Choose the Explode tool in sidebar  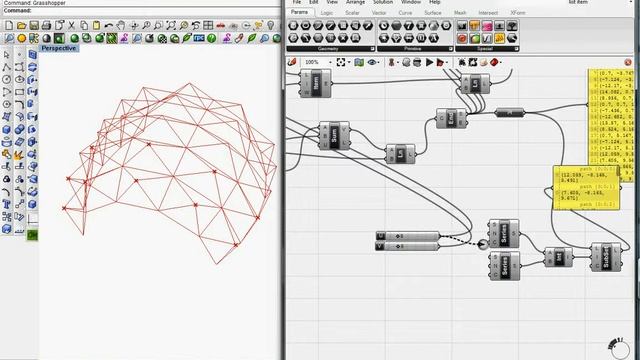[19, 154]
